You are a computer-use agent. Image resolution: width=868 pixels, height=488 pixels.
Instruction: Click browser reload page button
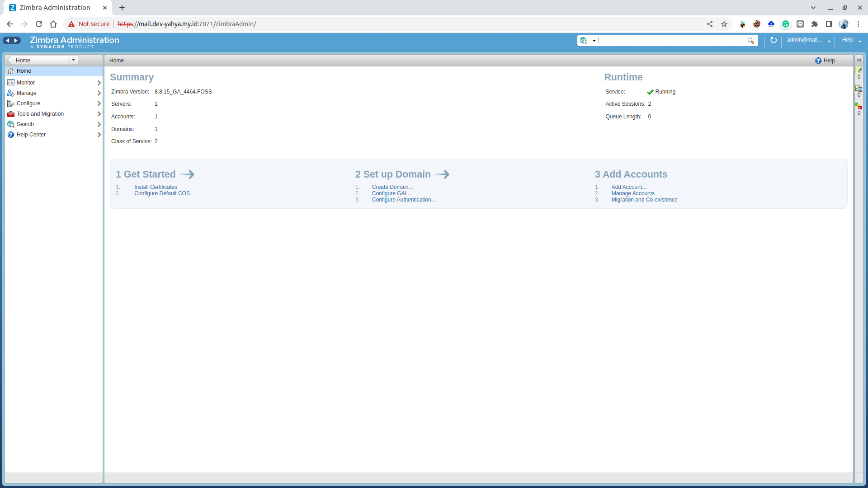(x=39, y=24)
